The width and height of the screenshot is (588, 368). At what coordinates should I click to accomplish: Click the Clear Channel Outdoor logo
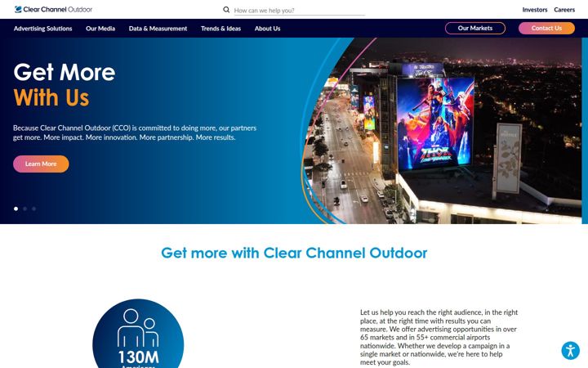pos(53,9)
